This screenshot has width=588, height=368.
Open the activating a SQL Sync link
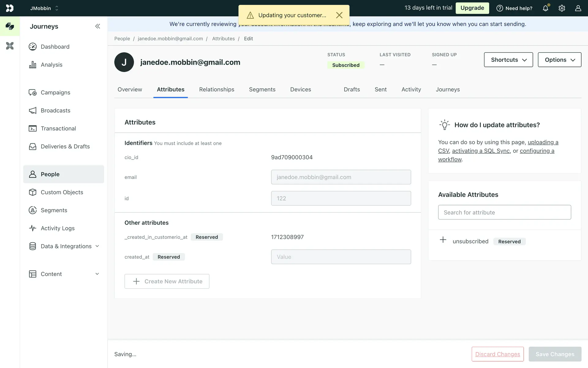[x=481, y=151]
